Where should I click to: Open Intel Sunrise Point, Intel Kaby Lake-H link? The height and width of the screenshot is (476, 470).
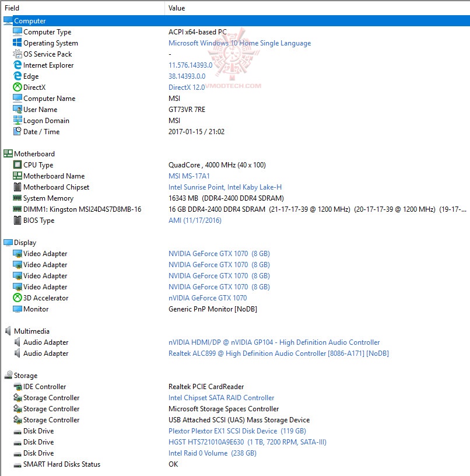(x=225, y=187)
